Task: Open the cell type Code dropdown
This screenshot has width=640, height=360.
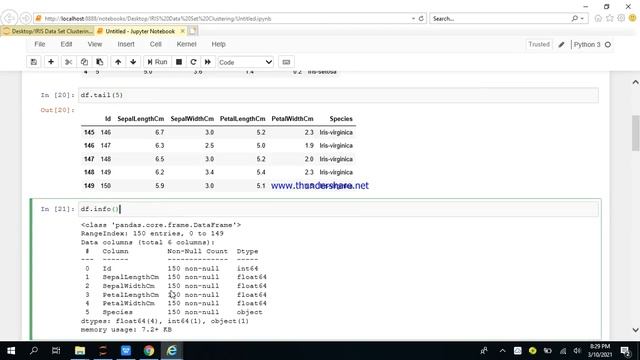Action: (x=245, y=62)
